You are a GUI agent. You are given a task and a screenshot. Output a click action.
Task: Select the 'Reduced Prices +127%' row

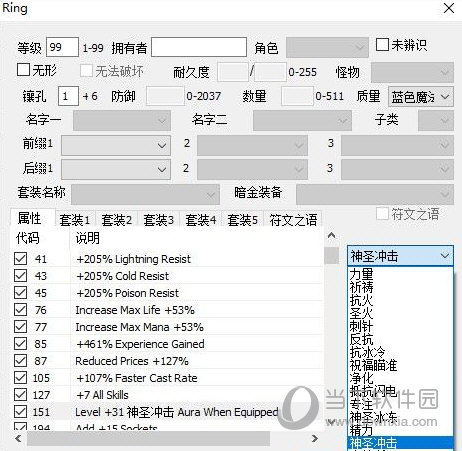167,361
